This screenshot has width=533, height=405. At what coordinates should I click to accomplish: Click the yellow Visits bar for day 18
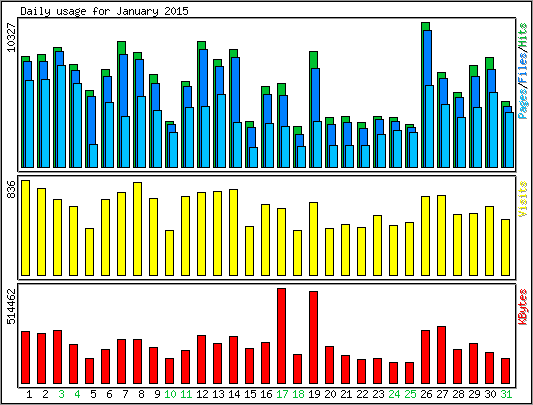click(x=297, y=253)
